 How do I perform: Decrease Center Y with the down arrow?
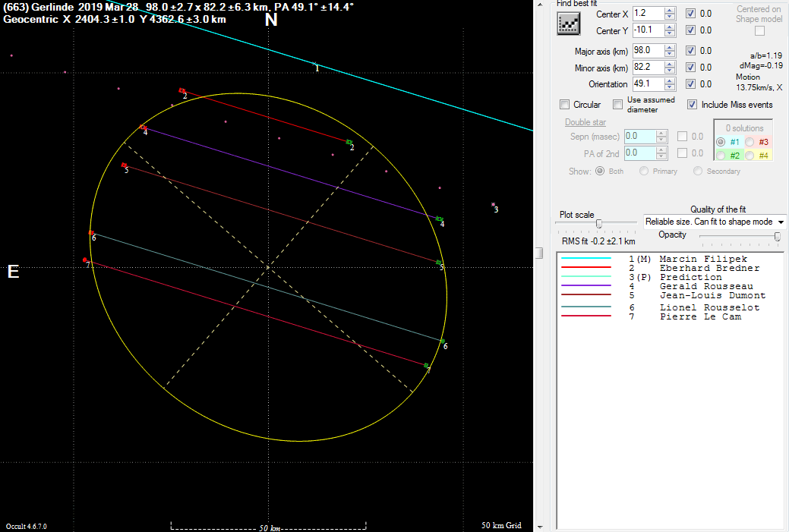pyautogui.click(x=669, y=34)
